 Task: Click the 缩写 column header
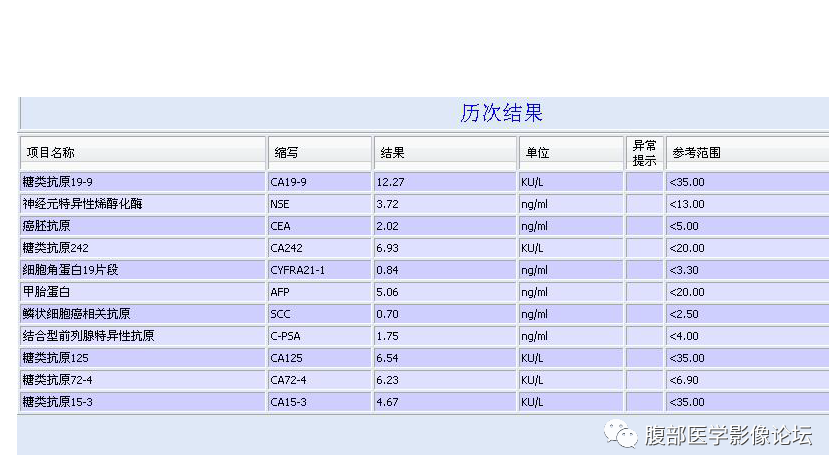coord(320,153)
